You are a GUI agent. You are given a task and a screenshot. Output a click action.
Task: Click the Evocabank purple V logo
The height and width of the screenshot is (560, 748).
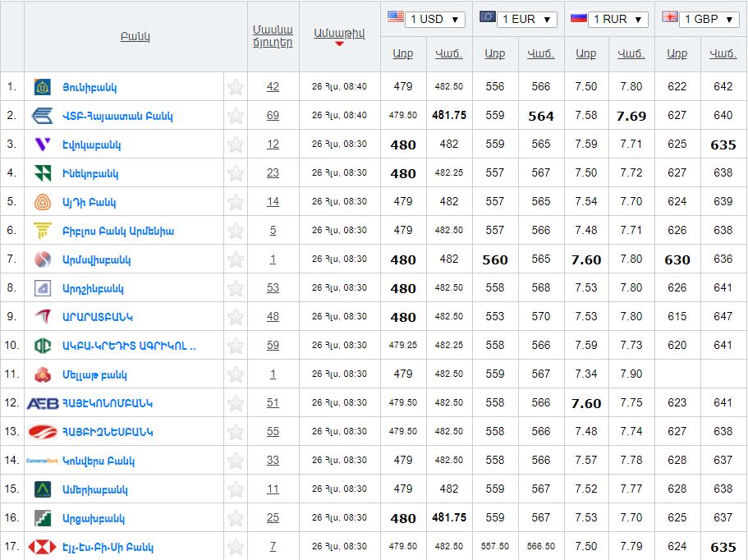43,145
